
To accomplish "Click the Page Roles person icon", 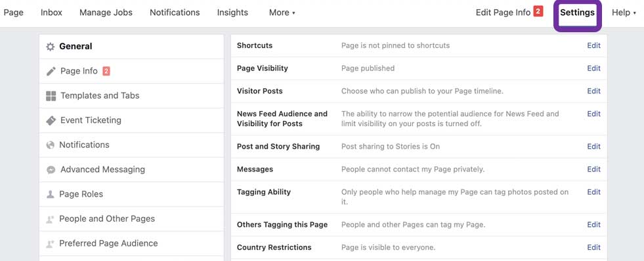I will pos(50,195).
